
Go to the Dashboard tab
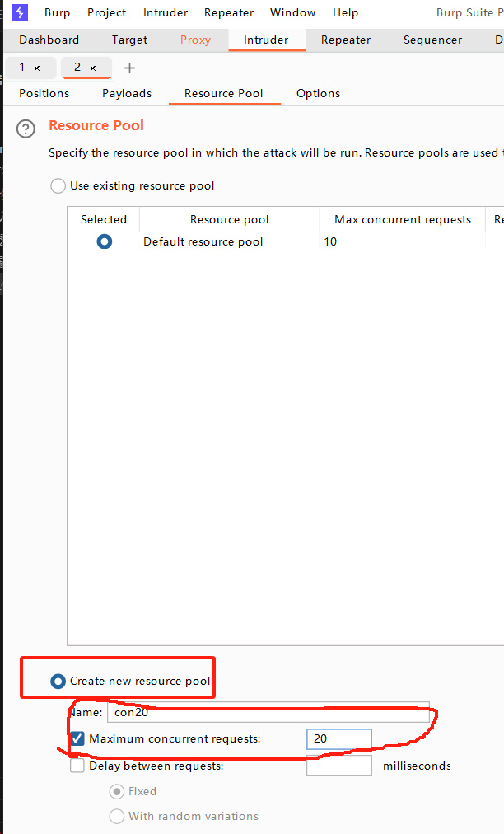coord(49,40)
